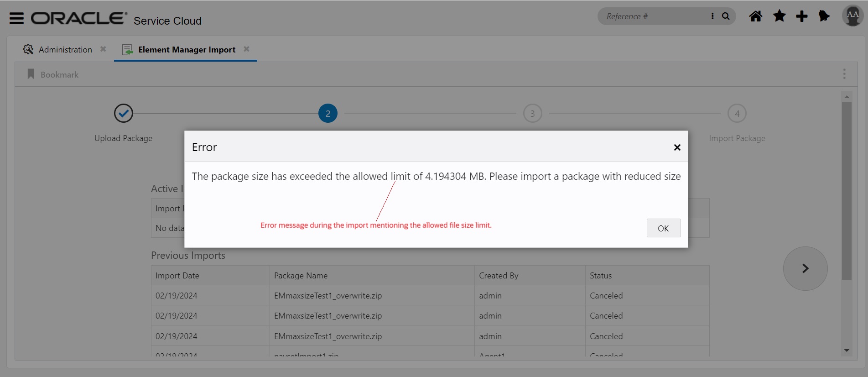Click the package size error message text

(x=436, y=176)
